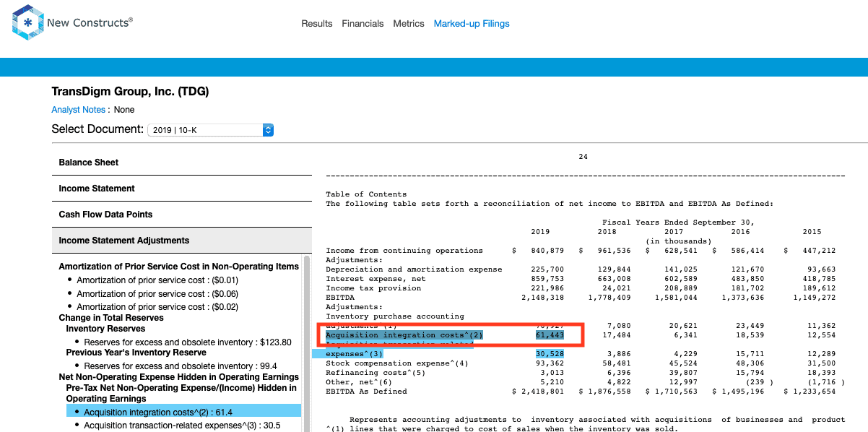Select Amortization of prior service cost ($0.02)

[x=157, y=307]
